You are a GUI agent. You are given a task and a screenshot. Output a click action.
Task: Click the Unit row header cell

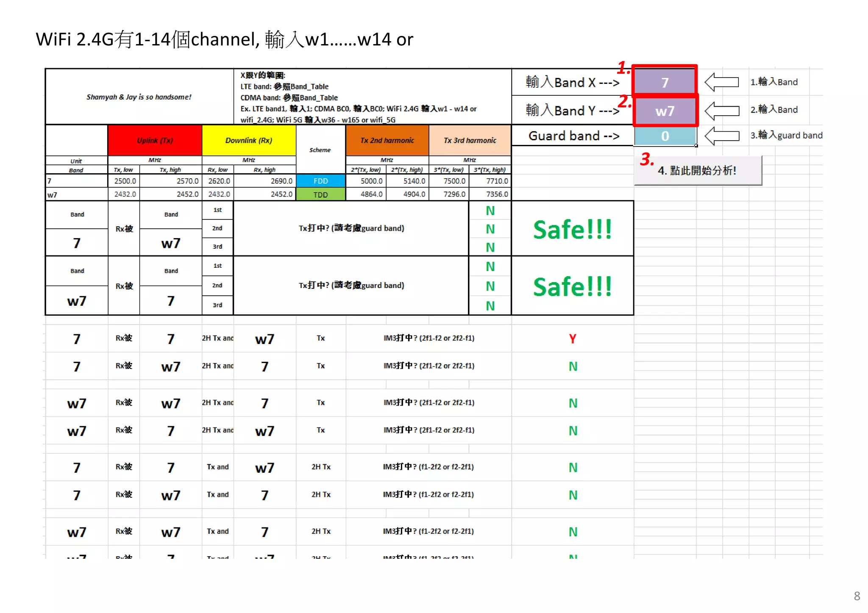pyautogui.click(x=76, y=161)
